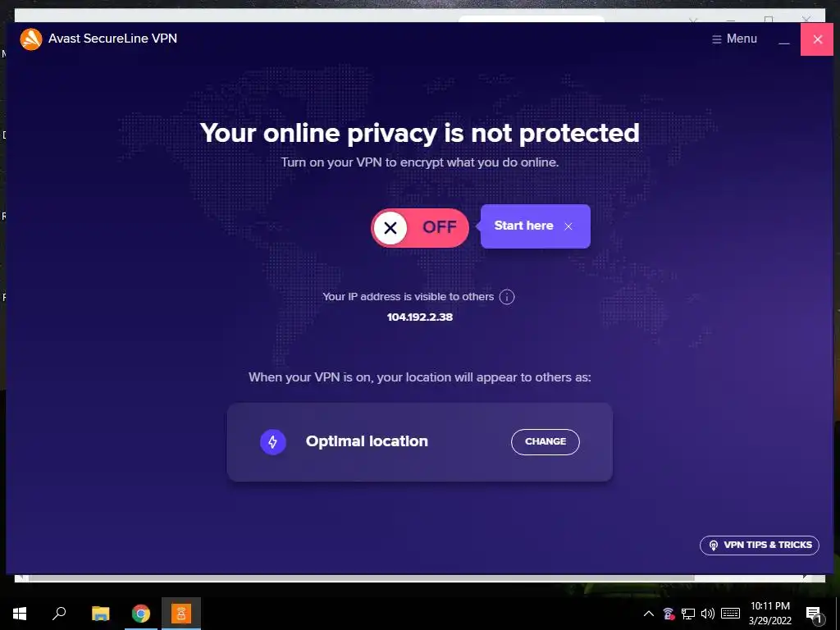Viewport: 840px width, 630px height.
Task: Minimize the Avast SecureLine VPN window
Action: coord(783,39)
